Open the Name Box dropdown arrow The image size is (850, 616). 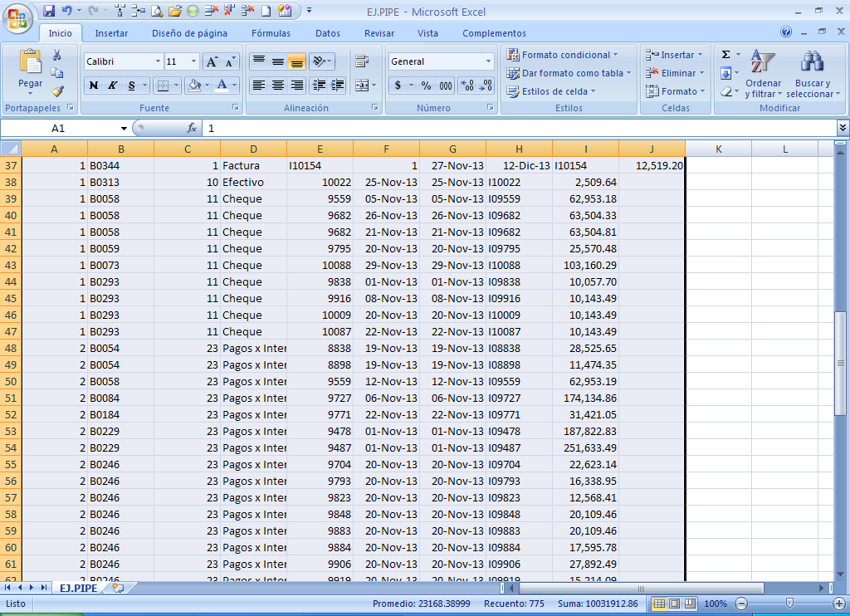(x=124, y=129)
